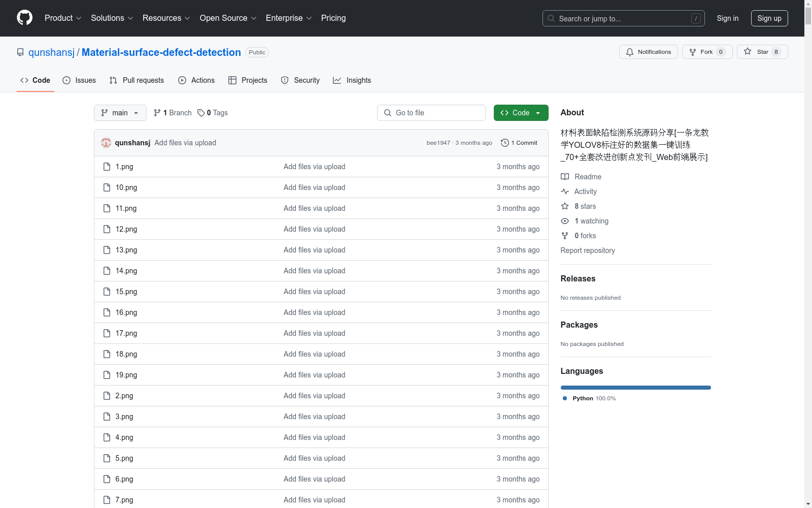Click the search magnifier in Go to file
The width and height of the screenshot is (812, 508).
coord(388,113)
